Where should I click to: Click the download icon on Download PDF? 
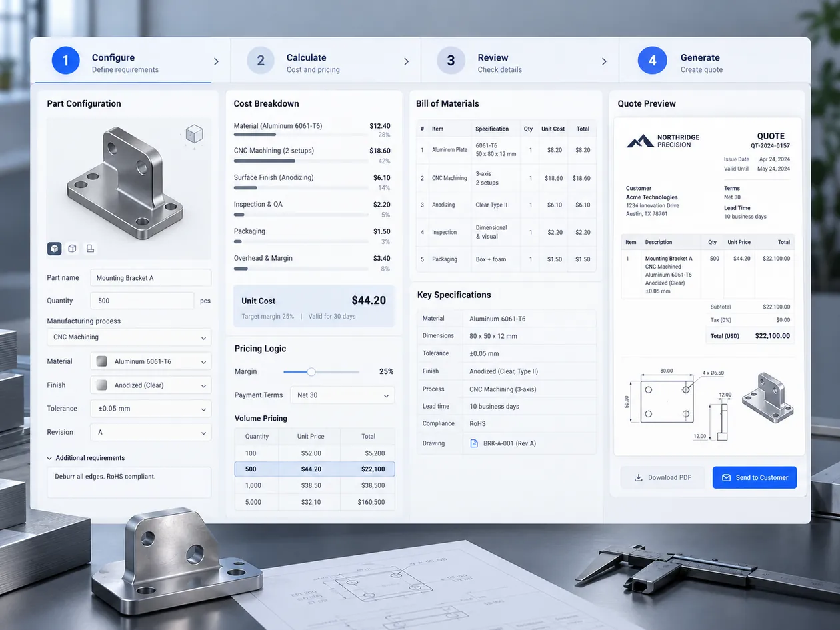[x=638, y=477]
